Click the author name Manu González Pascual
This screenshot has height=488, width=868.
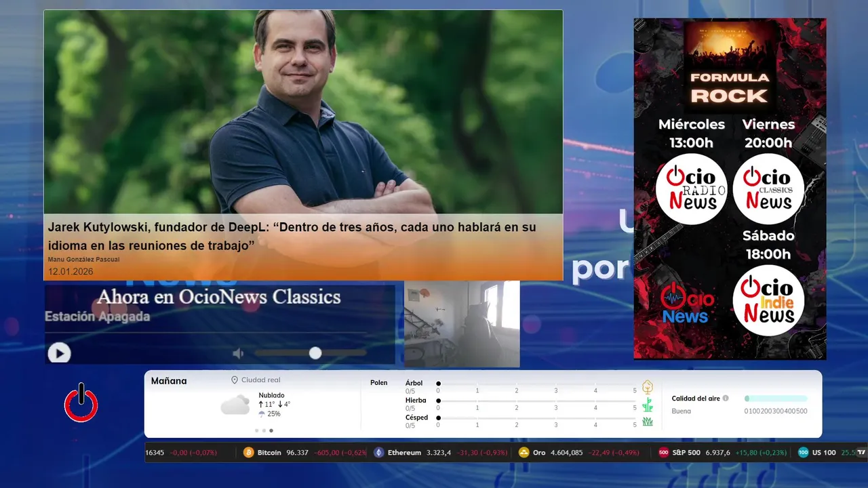[x=83, y=260]
